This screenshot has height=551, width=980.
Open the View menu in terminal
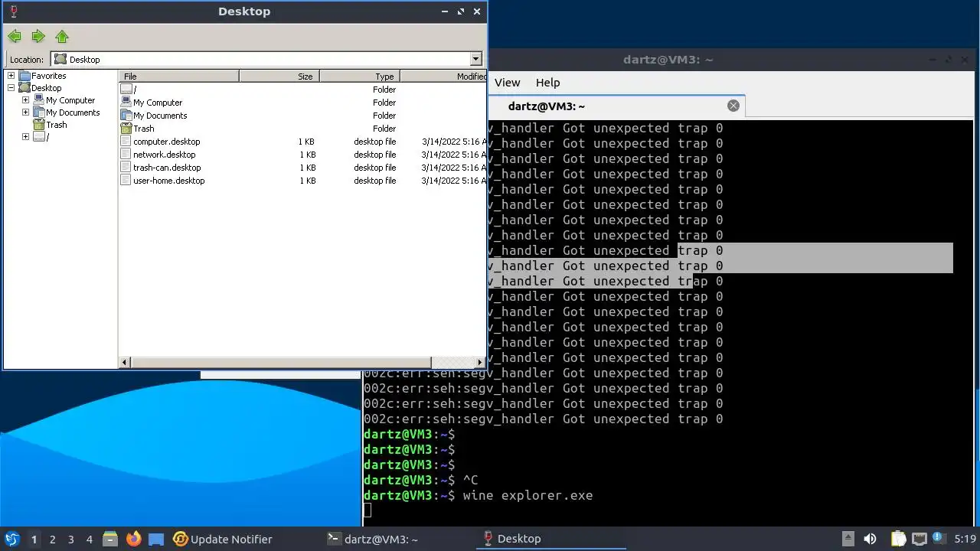[507, 83]
